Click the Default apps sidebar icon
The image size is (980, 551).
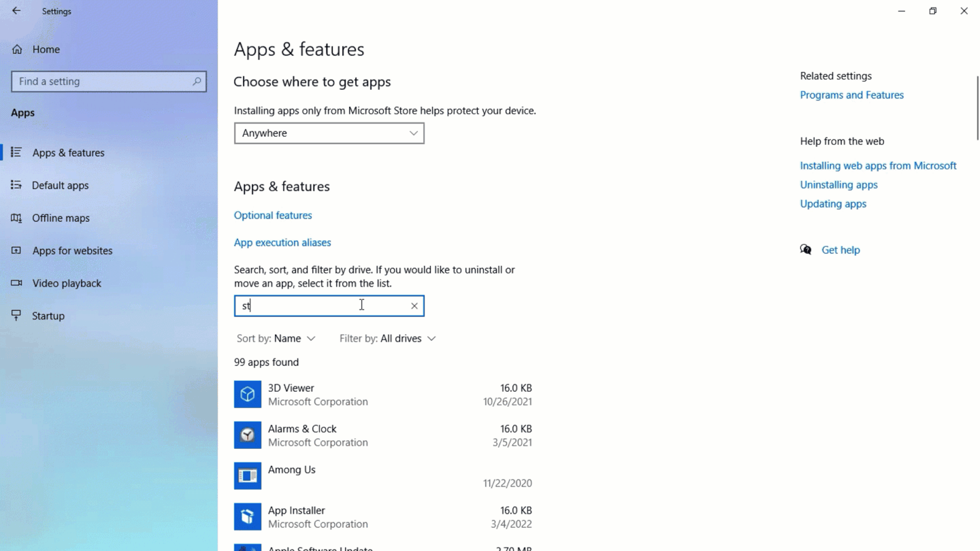click(x=16, y=185)
